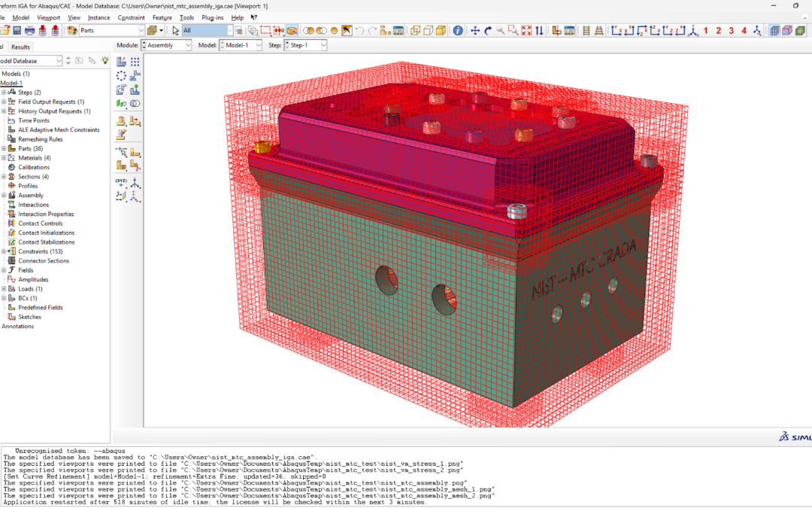
Task: Open the Plug-ins menu
Action: 212,17
